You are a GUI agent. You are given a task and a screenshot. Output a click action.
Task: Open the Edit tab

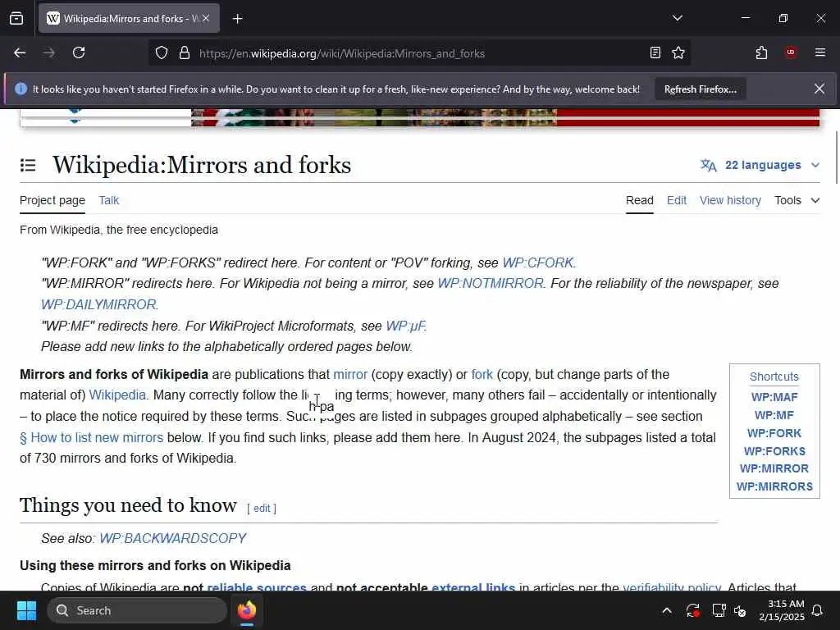coord(677,200)
